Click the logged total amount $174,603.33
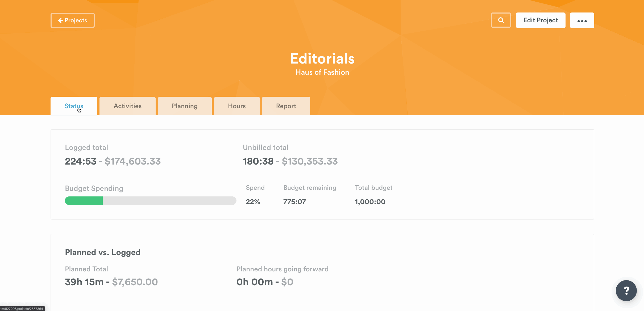Image resolution: width=644 pixels, height=311 pixels. pos(132,161)
